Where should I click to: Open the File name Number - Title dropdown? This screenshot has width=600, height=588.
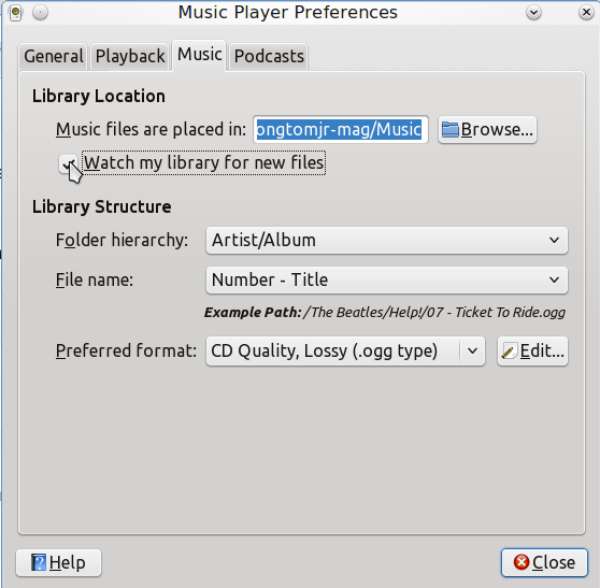[x=387, y=280]
